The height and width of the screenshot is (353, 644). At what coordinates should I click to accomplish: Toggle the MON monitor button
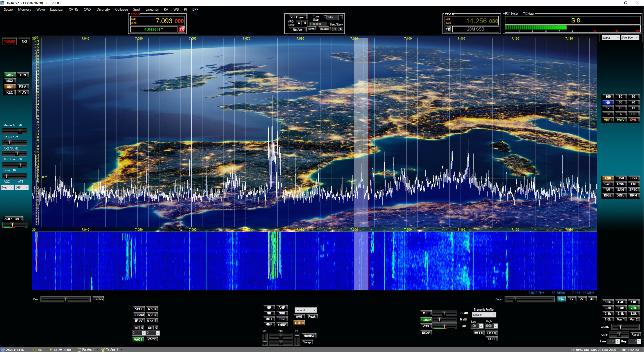coord(10,75)
